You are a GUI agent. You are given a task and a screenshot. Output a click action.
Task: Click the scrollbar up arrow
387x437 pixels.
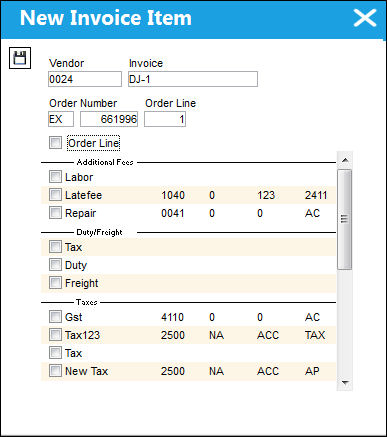pos(345,160)
